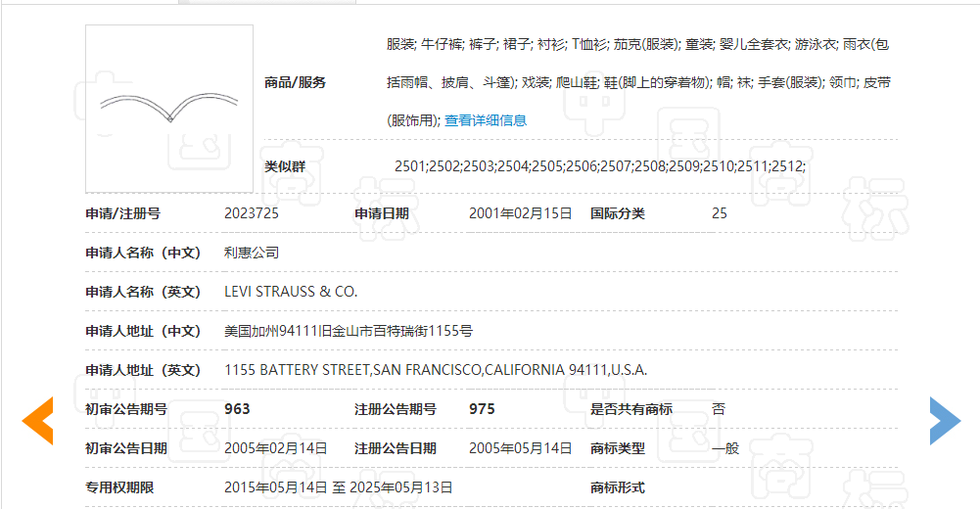Click the orange previous arrow
980x509 pixels.
coord(37,421)
